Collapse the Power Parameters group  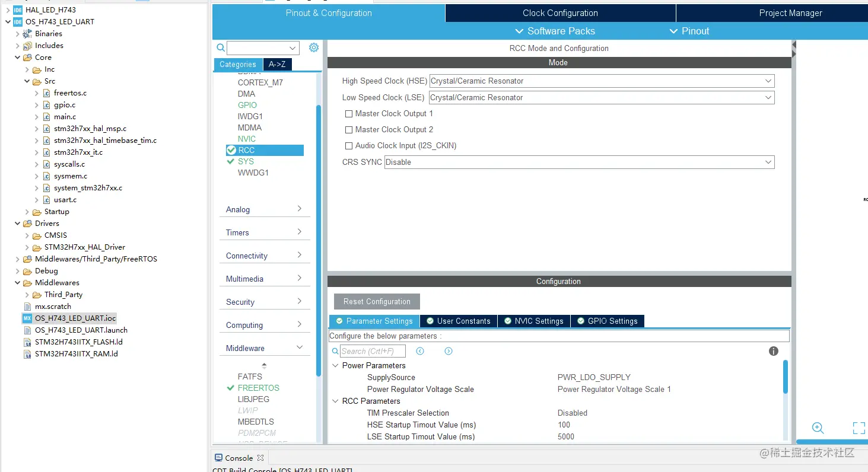pos(336,365)
